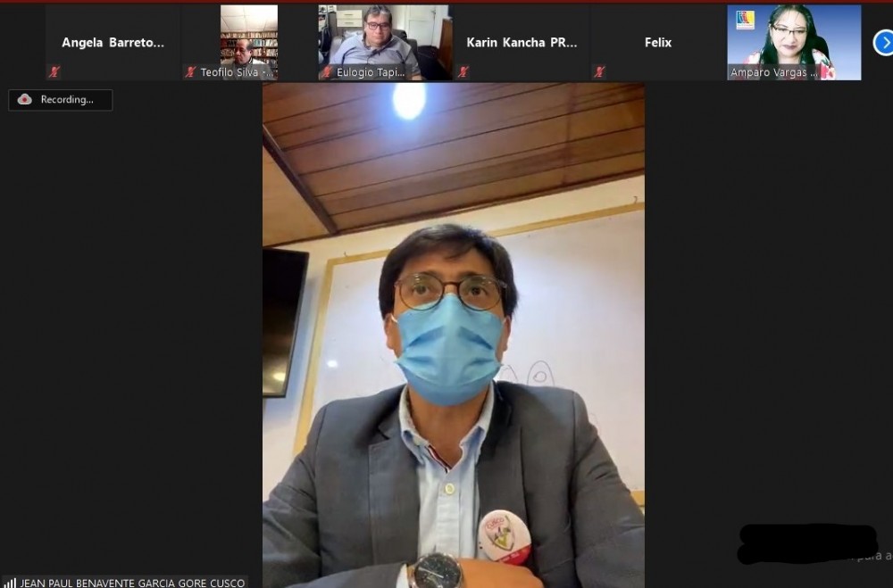Select Angela Barreto's participant tile
Viewport: 893px width, 588px height.
click(x=113, y=42)
